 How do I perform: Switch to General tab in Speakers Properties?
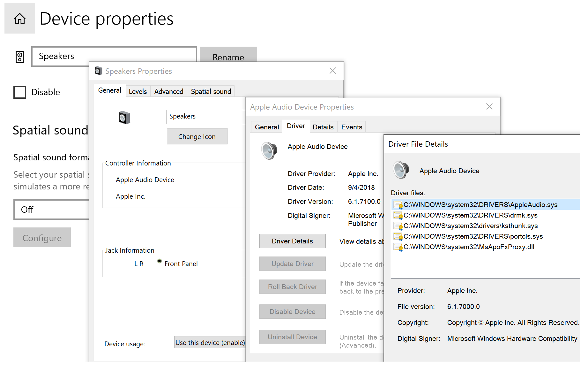[109, 90]
